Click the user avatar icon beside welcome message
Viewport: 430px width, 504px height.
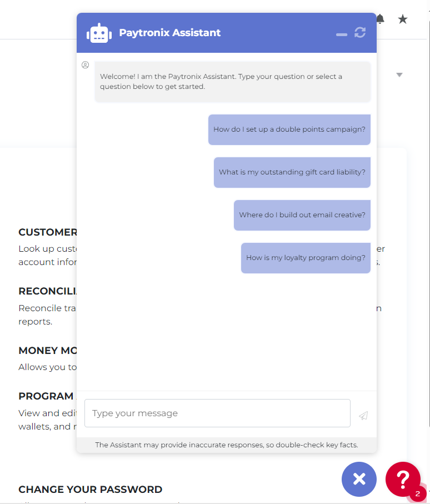(85, 65)
